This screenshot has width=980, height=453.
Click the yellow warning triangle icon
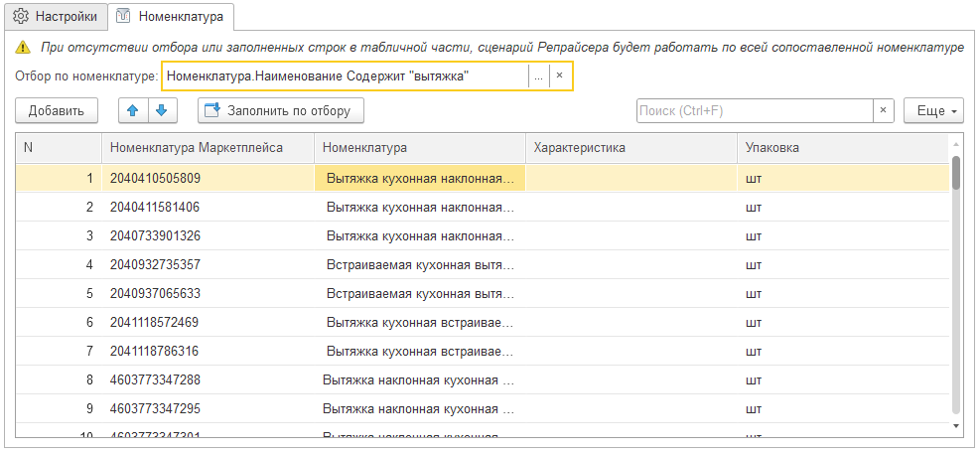click(x=23, y=47)
